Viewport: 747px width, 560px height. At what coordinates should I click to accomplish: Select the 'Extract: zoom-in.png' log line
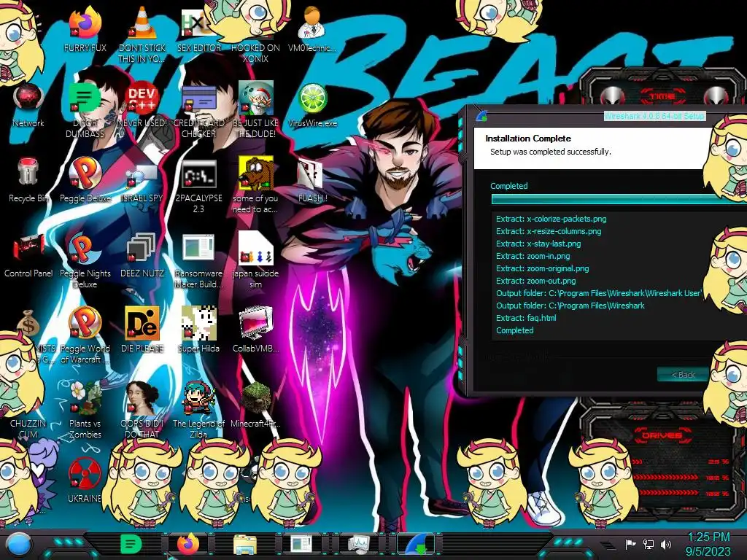[533, 256]
